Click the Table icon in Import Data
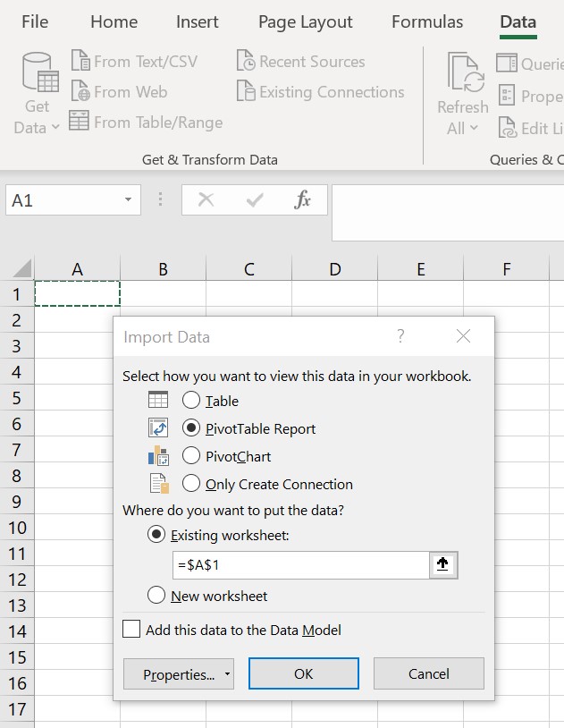The width and height of the screenshot is (564, 728). 158,400
